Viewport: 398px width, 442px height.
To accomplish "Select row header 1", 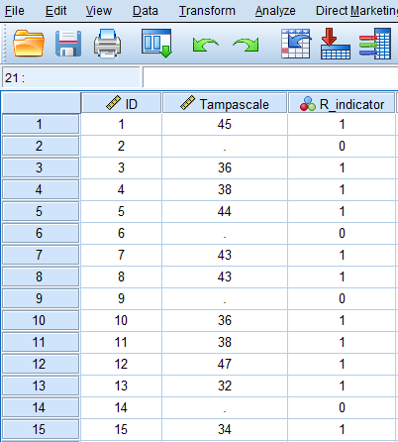I will [40, 124].
